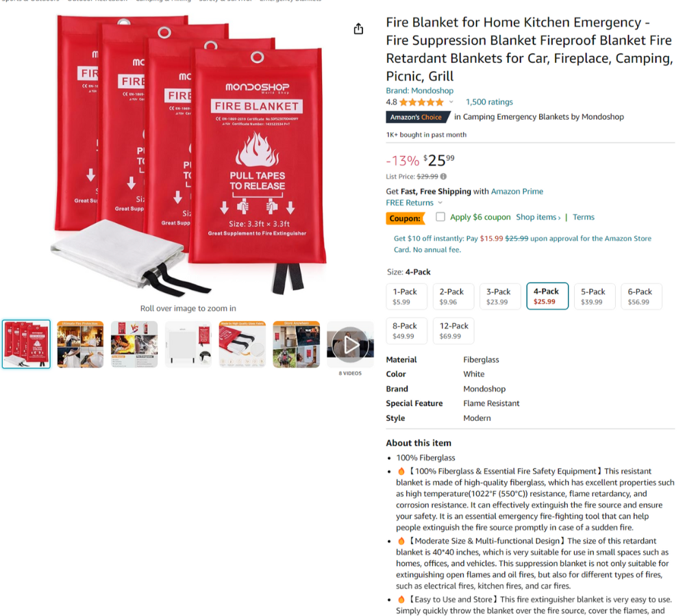Image resolution: width=685 pixels, height=616 pixels.
Task: Select the 1-Pack size option
Action: point(406,296)
